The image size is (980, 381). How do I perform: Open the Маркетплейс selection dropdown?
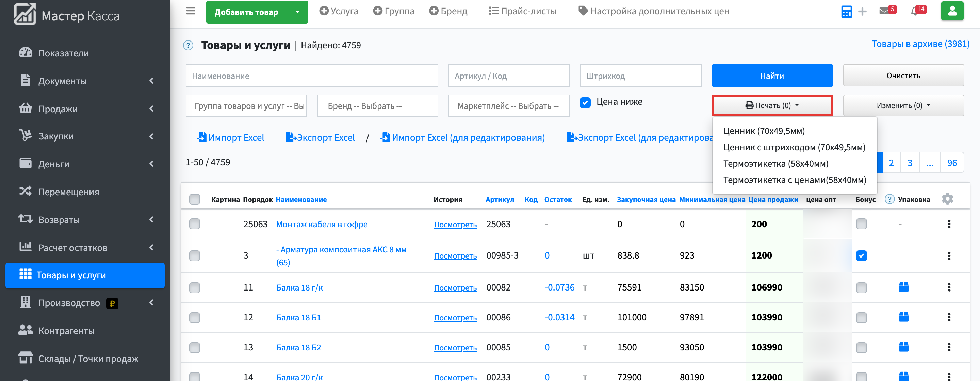tap(509, 106)
